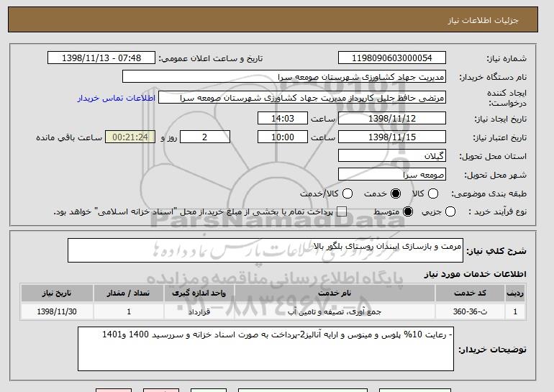Click the تاریخ نیاز column header
Image resolution: width=554 pixels, height=392 pixels.
[57, 293]
